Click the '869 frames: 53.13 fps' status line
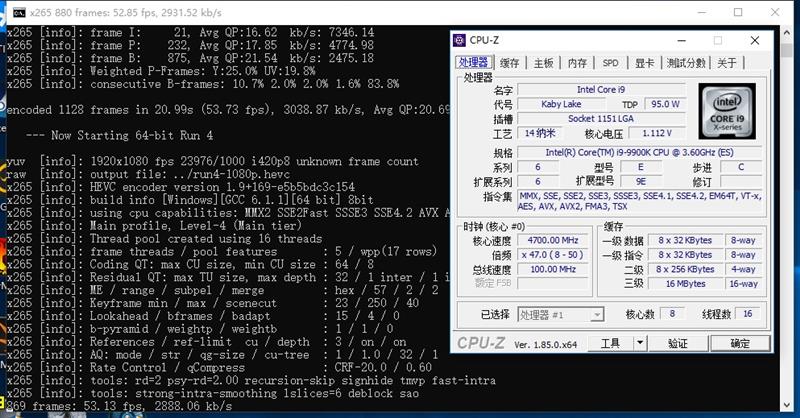Viewport: 800px width, 418px height. click(x=119, y=406)
